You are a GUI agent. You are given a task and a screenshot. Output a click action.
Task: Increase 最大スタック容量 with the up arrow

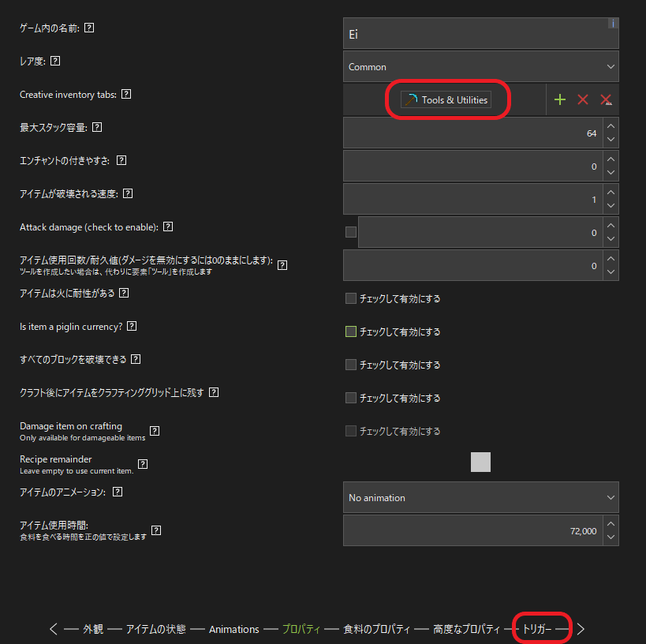pyautogui.click(x=611, y=126)
